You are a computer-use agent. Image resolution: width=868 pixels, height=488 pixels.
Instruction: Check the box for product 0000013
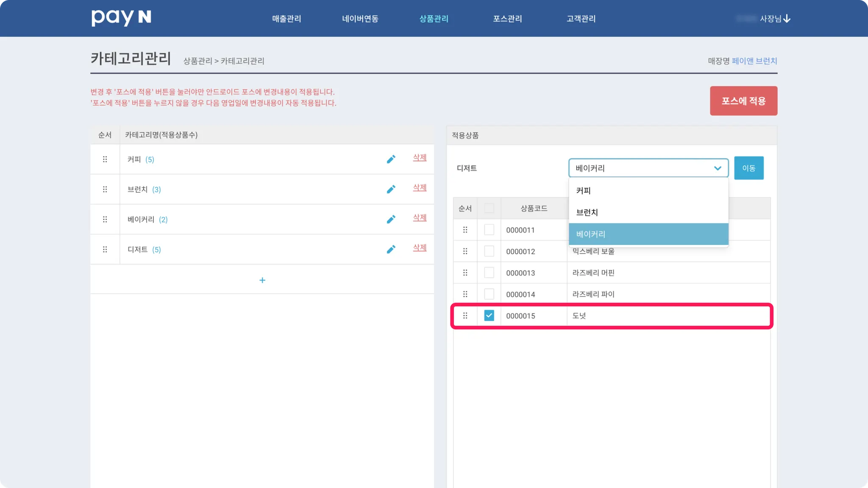[489, 273]
